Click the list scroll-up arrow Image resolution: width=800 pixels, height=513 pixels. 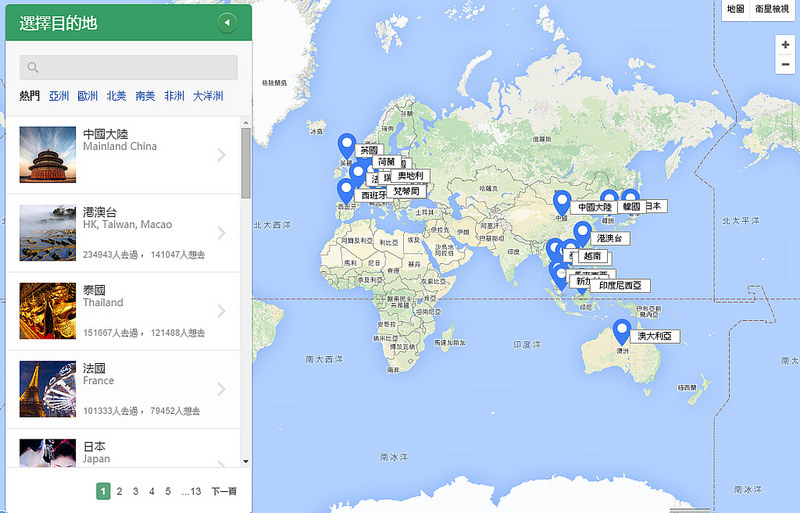[246, 123]
